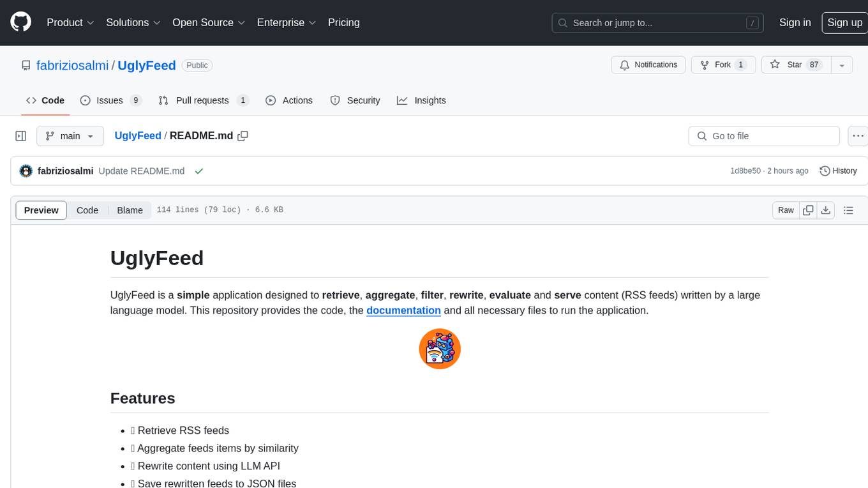The width and height of the screenshot is (868, 488).
Task: Open the star lists dropdown arrow
Action: click(842, 65)
